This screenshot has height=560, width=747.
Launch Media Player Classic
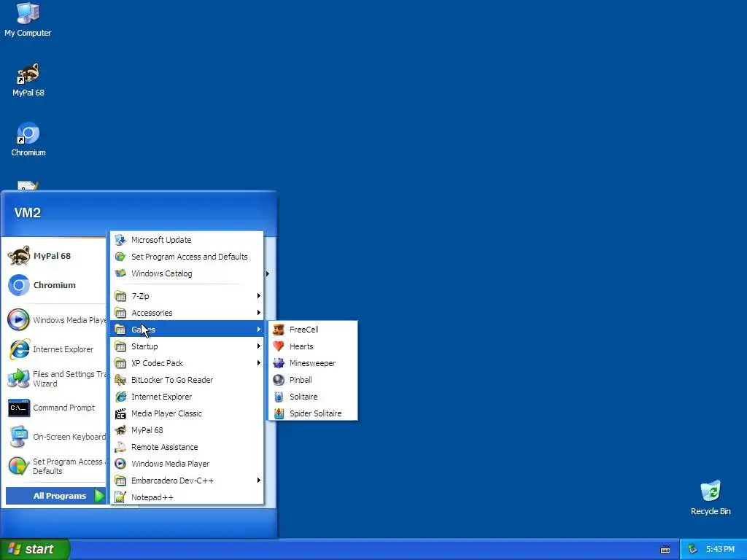tap(187, 413)
